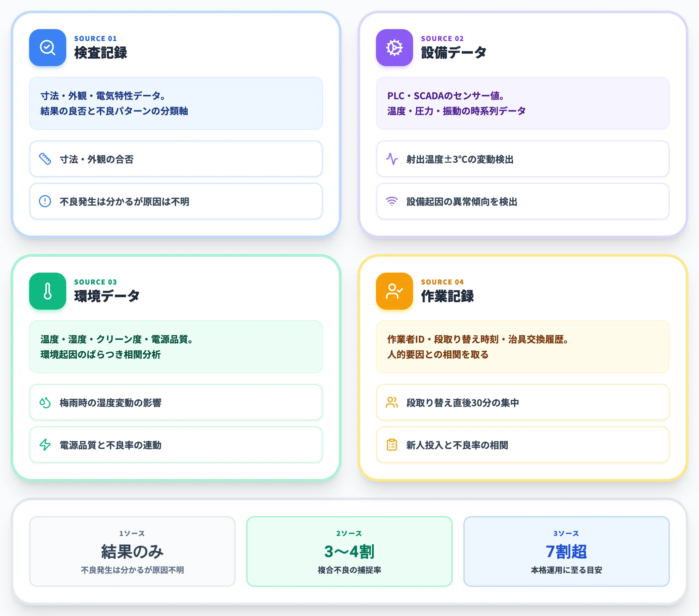
Task: Click the item text 段取り替え直後30分の集中
Action: coord(463,403)
